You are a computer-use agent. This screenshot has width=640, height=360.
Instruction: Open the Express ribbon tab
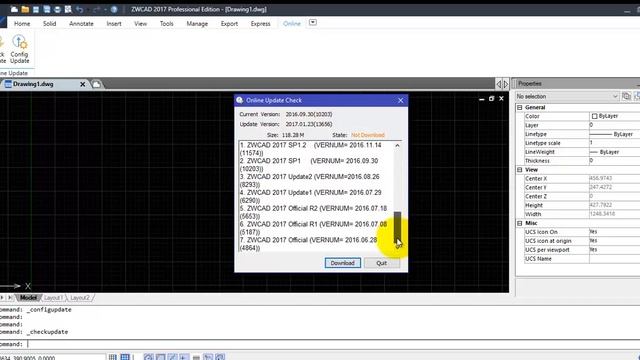click(x=260, y=24)
